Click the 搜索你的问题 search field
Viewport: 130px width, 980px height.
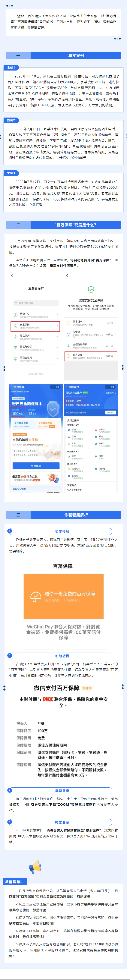(x=36, y=303)
